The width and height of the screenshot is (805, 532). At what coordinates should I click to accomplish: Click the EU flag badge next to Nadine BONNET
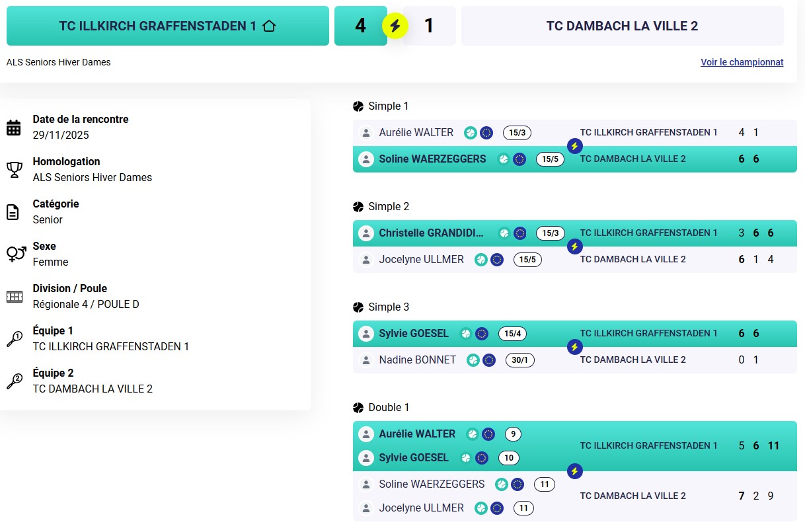[489, 360]
